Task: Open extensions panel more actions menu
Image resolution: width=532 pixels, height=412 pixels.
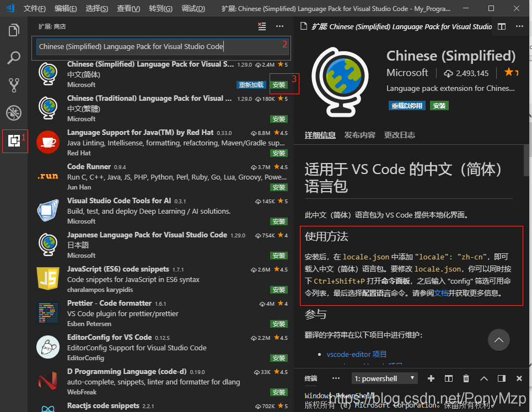Action: pos(280,26)
